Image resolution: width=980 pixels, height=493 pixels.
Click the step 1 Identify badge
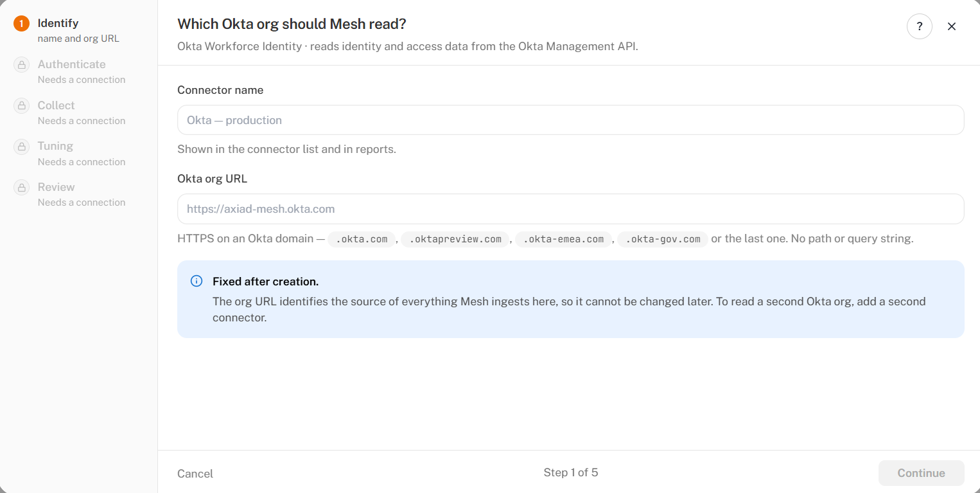click(x=21, y=24)
